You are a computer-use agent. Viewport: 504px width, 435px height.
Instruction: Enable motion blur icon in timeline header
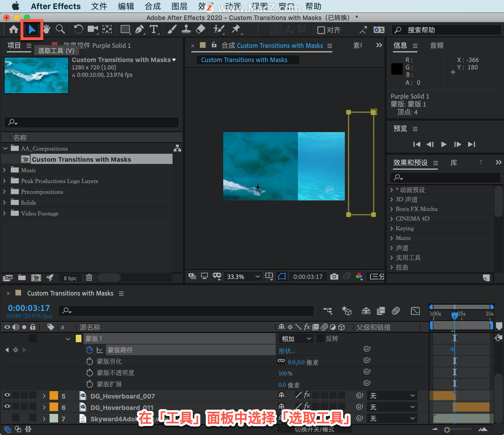396,311
